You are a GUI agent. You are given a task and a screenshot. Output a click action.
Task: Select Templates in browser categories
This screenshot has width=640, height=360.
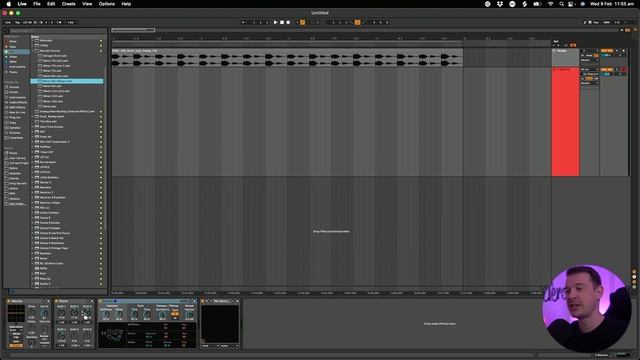16,138
